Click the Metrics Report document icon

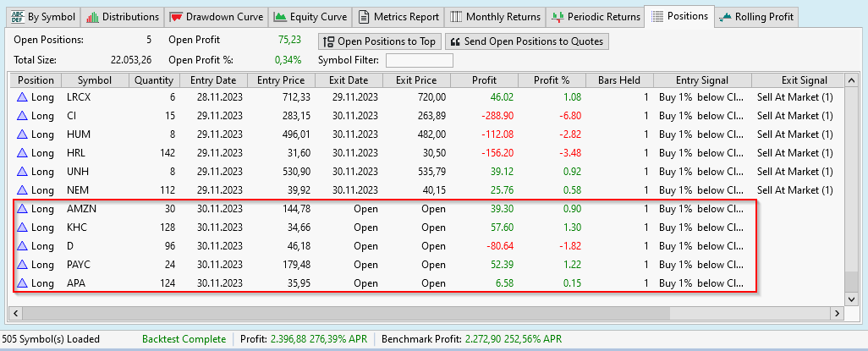pyautogui.click(x=363, y=17)
